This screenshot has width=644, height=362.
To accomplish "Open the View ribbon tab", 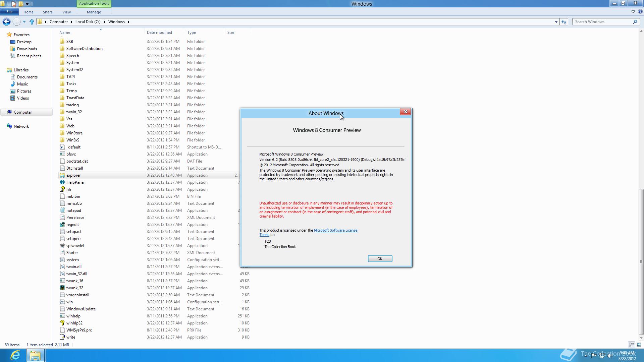I will click(66, 12).
